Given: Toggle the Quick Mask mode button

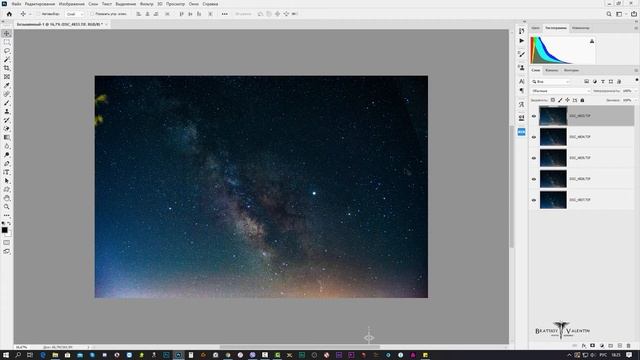Looking at the screenshot, I should 7,242.
